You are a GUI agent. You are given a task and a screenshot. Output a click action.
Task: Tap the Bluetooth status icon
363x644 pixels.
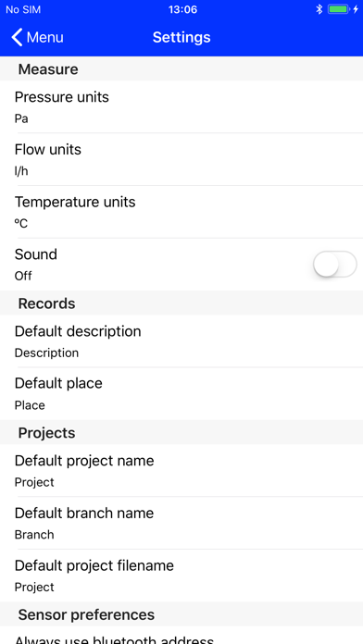coord(319,9)
